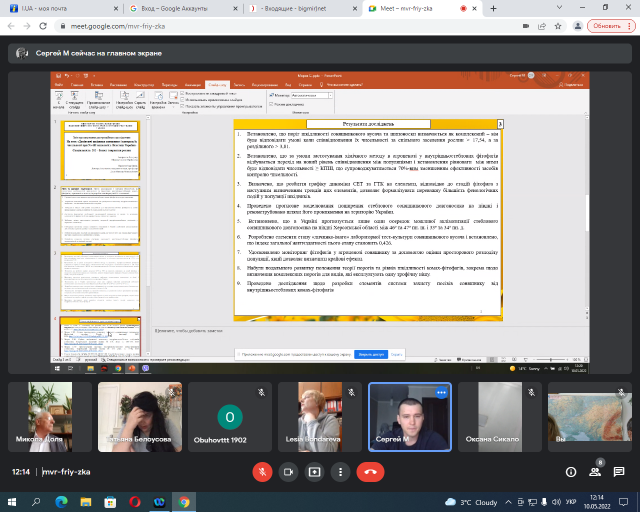Select slide 3 thumbnail in shared PowerPoint
Screen dimensions: 640x512
click(100, 281)
